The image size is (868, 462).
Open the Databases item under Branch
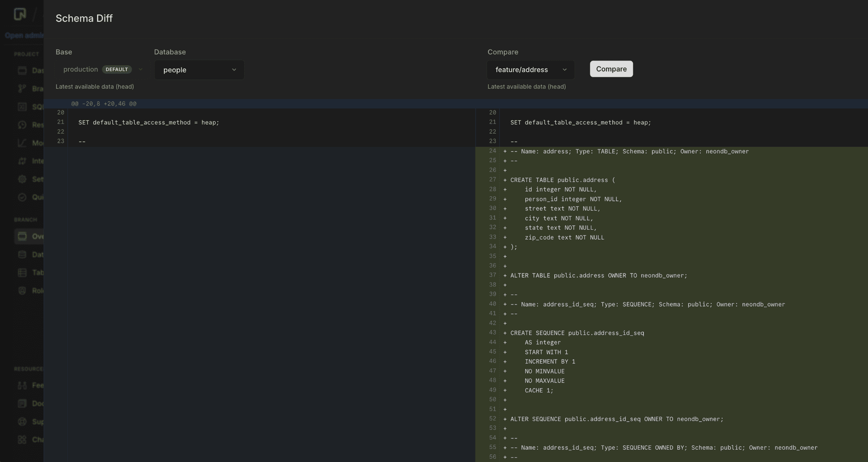click(x=23, y=255)
